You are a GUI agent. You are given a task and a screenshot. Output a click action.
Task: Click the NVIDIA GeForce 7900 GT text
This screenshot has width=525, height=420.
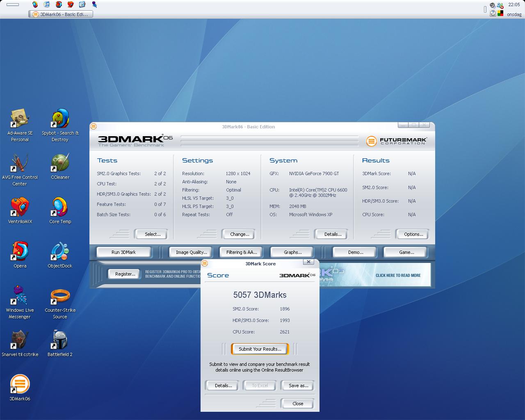(314, 173)
